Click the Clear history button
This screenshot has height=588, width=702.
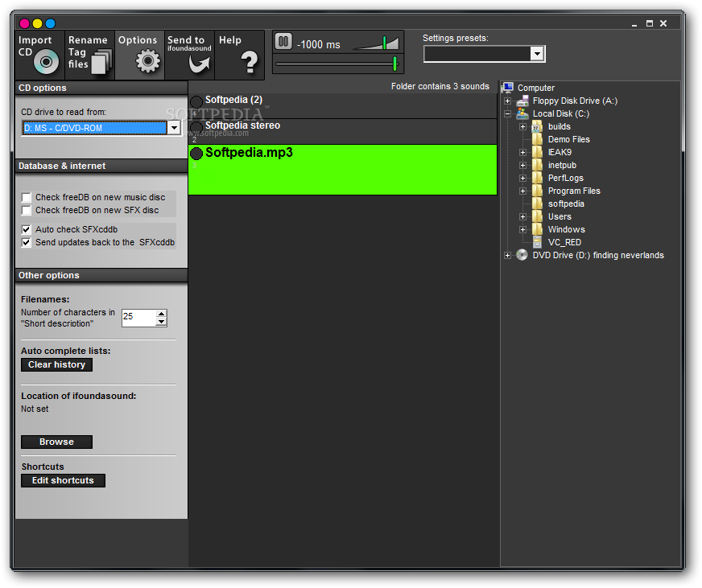coord(56,364)
